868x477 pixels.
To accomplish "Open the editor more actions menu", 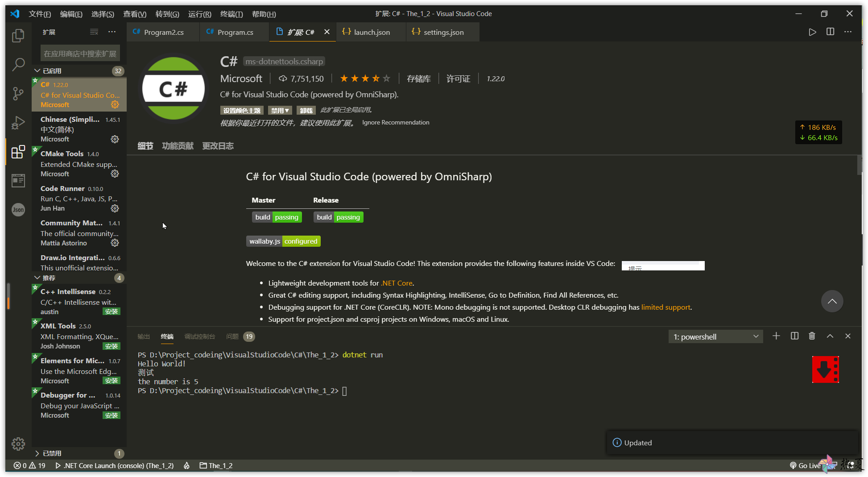I will (848, 32).
